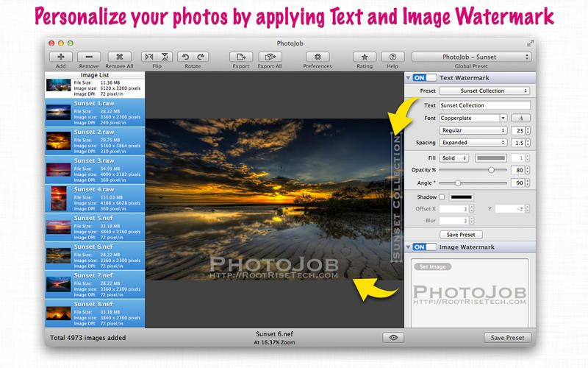Select Sunset 4.raw in Image List
This screenshot has height=368, width=588.
tap(95, 198)
